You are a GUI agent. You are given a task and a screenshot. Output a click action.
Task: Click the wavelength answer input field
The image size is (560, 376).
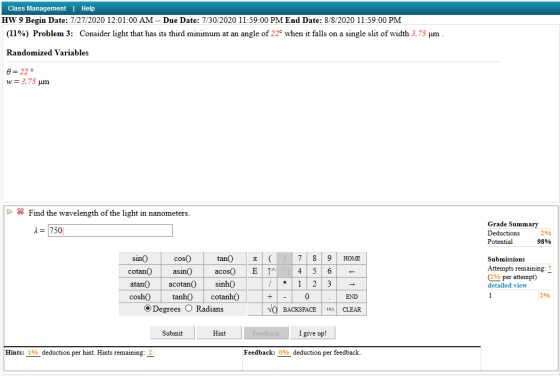[x=110, y=230]
